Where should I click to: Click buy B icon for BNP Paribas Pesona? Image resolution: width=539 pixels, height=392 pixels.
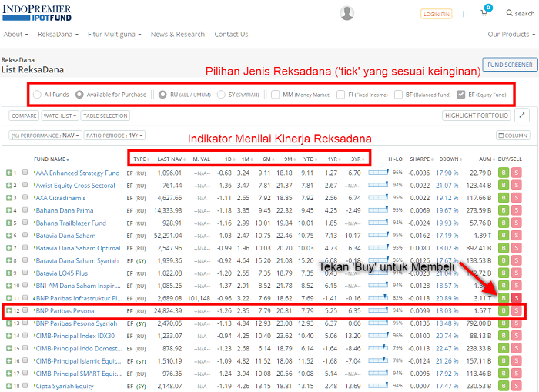click(x=504, y=311)
